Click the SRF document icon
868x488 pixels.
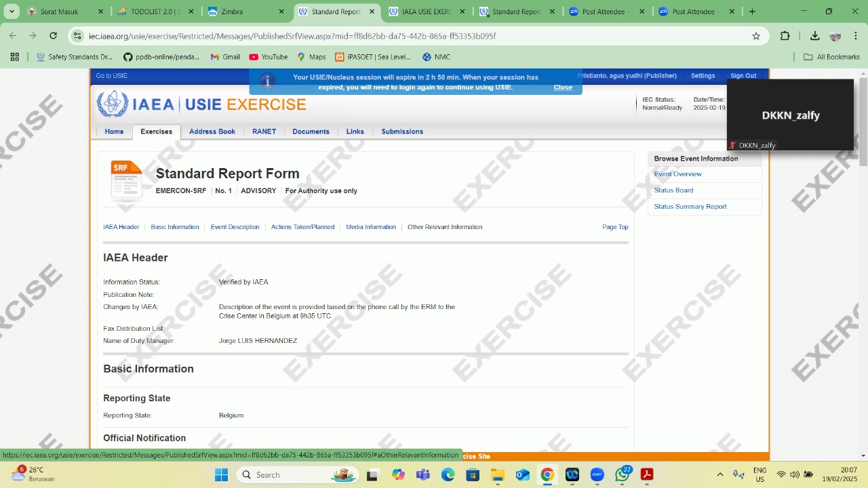coord(126,179)
